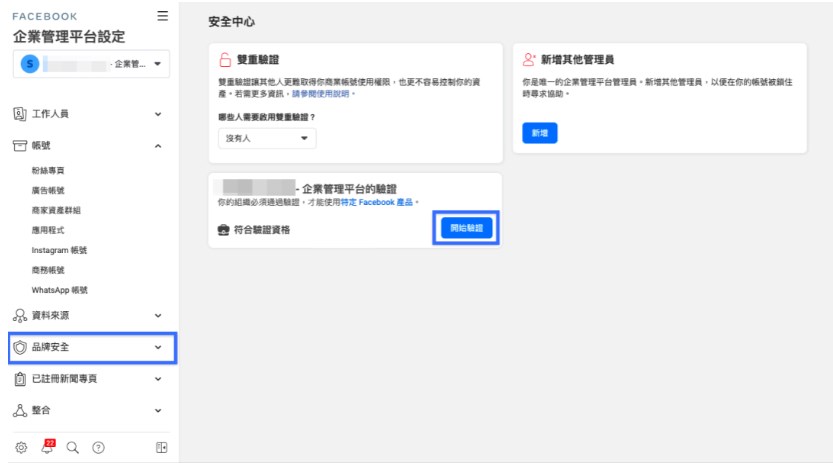This screenshot has height=463, width=833.
Task: Open the business account selector dropdown
Action: point(91,64)
